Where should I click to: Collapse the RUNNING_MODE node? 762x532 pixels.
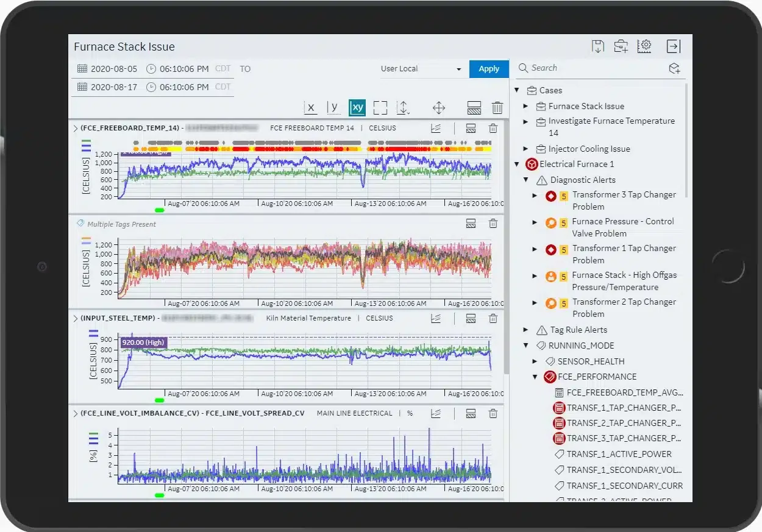coord(526,346)
